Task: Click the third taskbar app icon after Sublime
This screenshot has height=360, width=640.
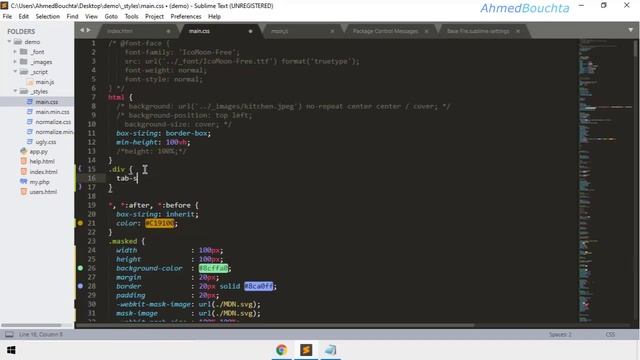Action: [x=330, y=350]
